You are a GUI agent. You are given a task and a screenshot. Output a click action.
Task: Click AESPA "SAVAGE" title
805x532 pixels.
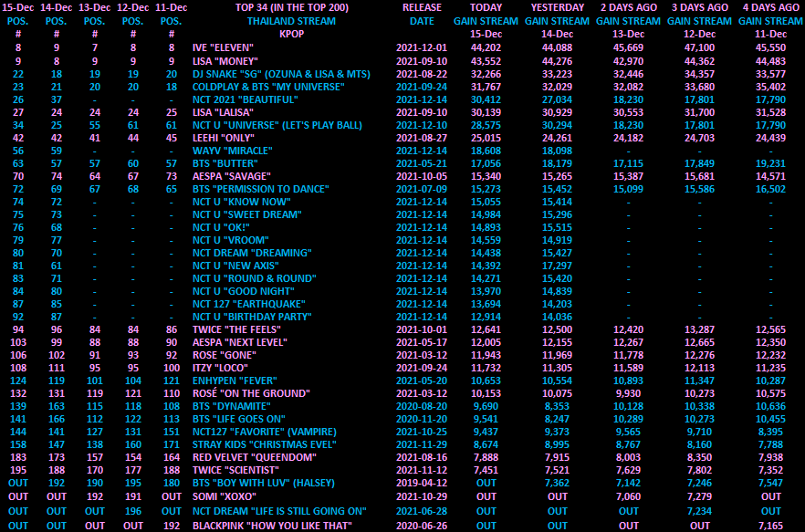tap(232, 176)
